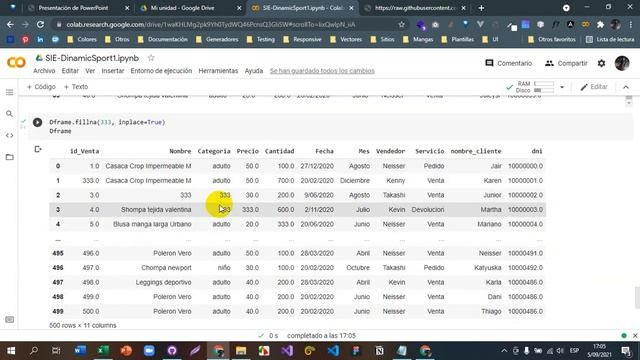This screenshot has height=360, width=640.
Task: Click the 'Devolucion' service cell
Action: pyautogui.click(x=428, y=210)
